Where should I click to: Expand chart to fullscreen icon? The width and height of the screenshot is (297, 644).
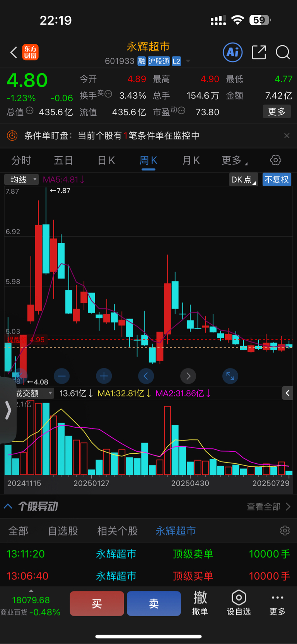(230, 376)
